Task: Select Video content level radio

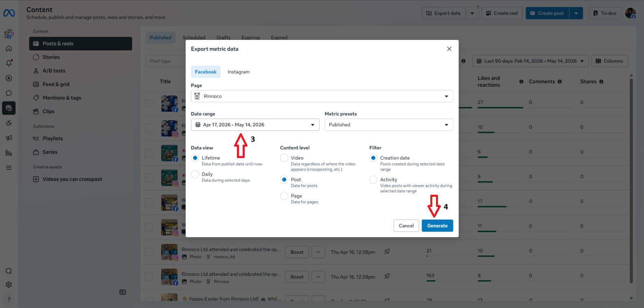Action: click(x=284, y=158)
